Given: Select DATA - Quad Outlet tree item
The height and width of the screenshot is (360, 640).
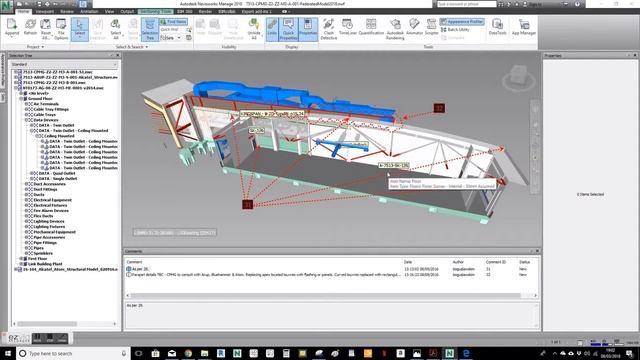Looking at the screenshot, I should pyautogui.click(x=57, y=173).
